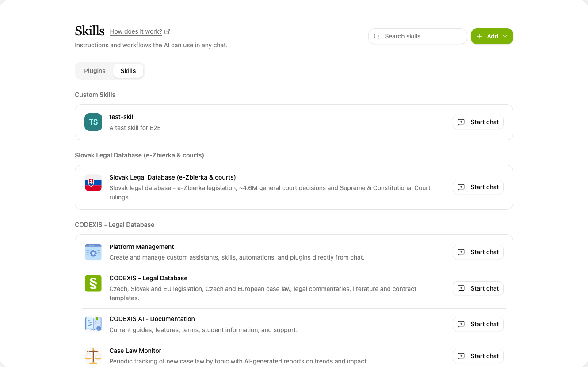
Task: Click the chat icon in Slovak Legal Database's Start chat
Action: pos(461,187)
